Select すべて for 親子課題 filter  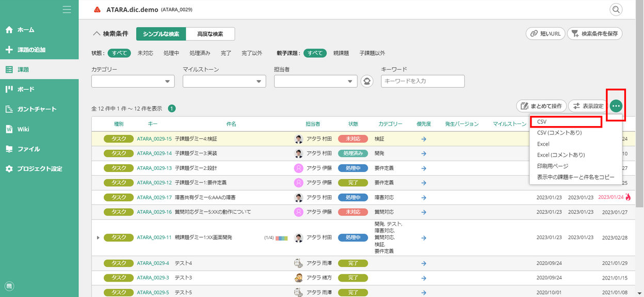(315, 53)
